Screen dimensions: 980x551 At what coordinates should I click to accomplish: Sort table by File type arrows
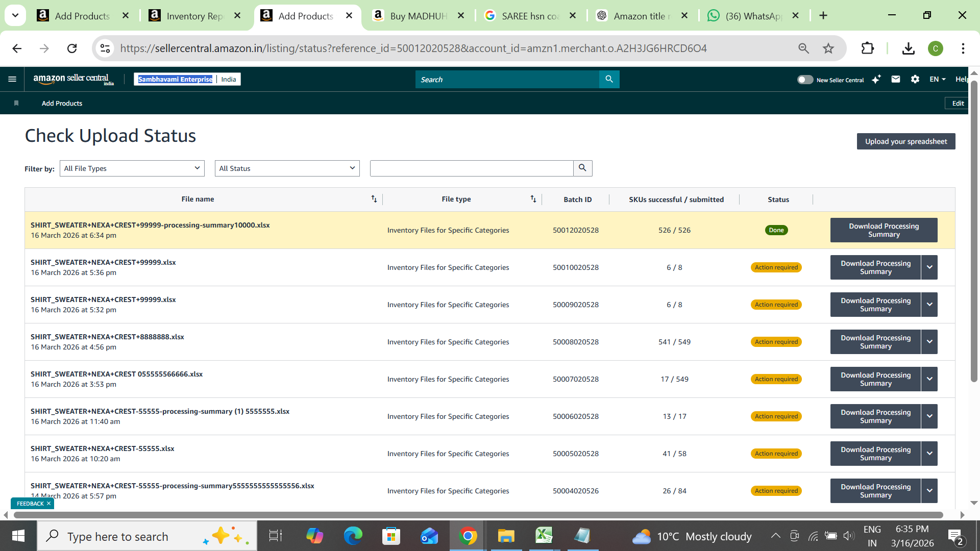click(x=533, y=199)
